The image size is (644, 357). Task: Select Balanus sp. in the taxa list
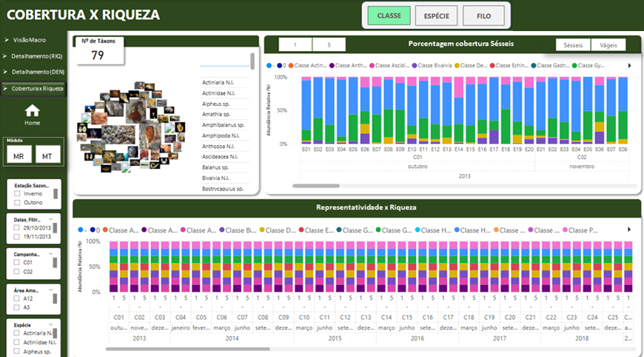pos(218,167)
